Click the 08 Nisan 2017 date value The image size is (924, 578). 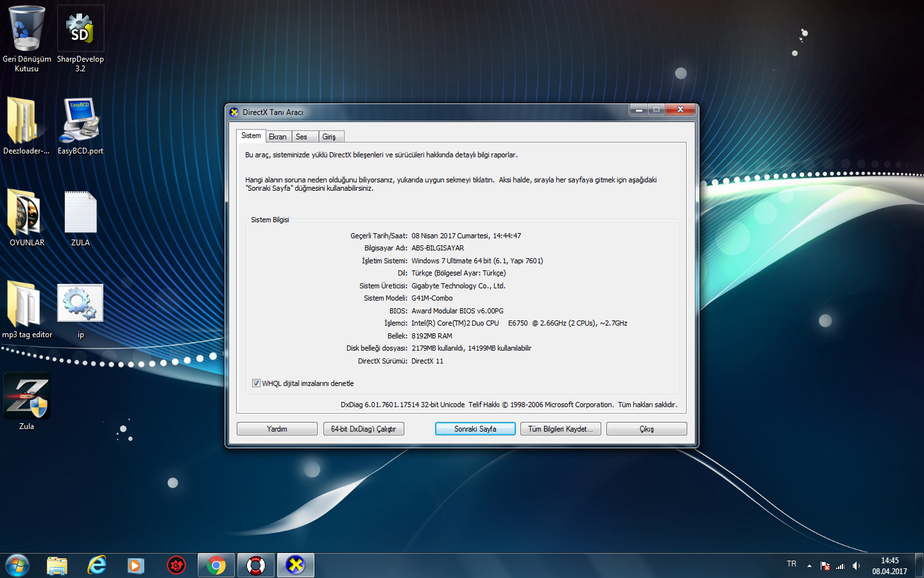(x=466, y=236)
